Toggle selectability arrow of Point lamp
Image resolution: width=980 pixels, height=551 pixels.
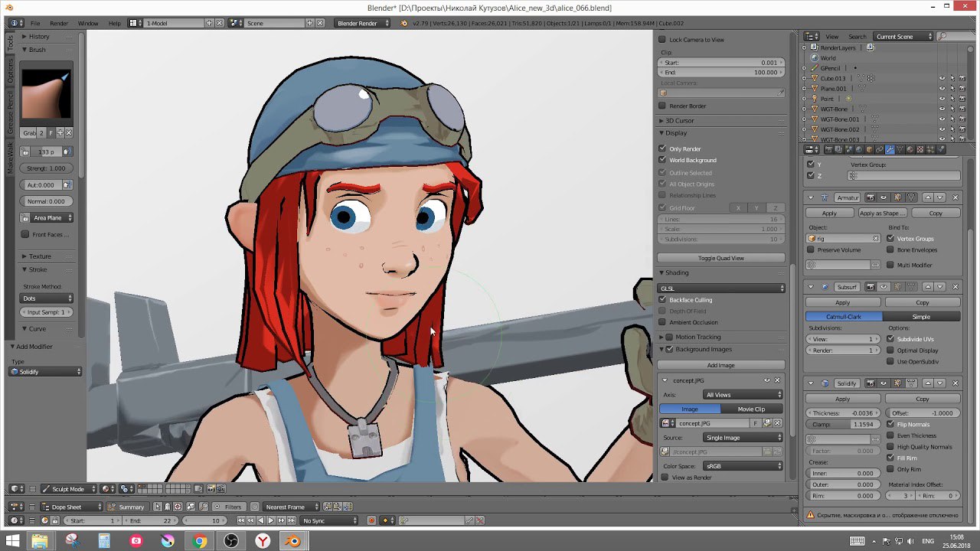pos(952,99)
